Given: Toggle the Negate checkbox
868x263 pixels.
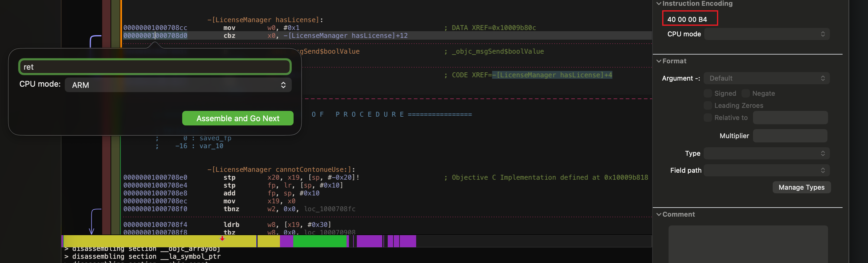Looking at the screenshot, I should click(x=746, y=93).
